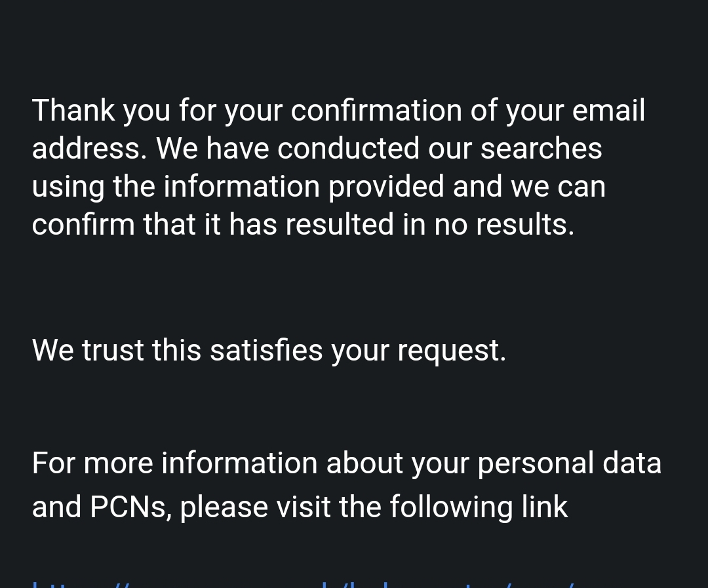Click the phrase "no results." in the message

504,225
